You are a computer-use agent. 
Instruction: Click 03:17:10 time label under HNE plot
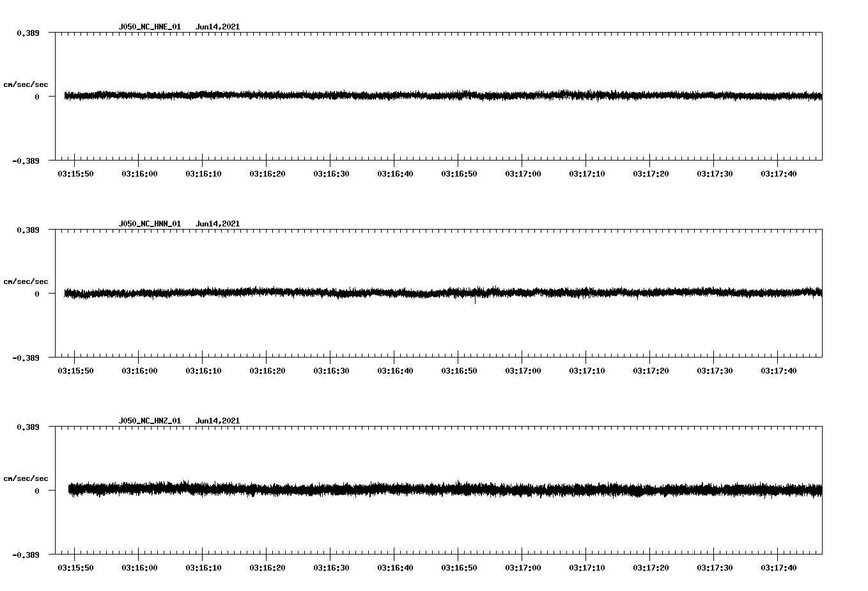pyautogui.click(x=587, y=173)
